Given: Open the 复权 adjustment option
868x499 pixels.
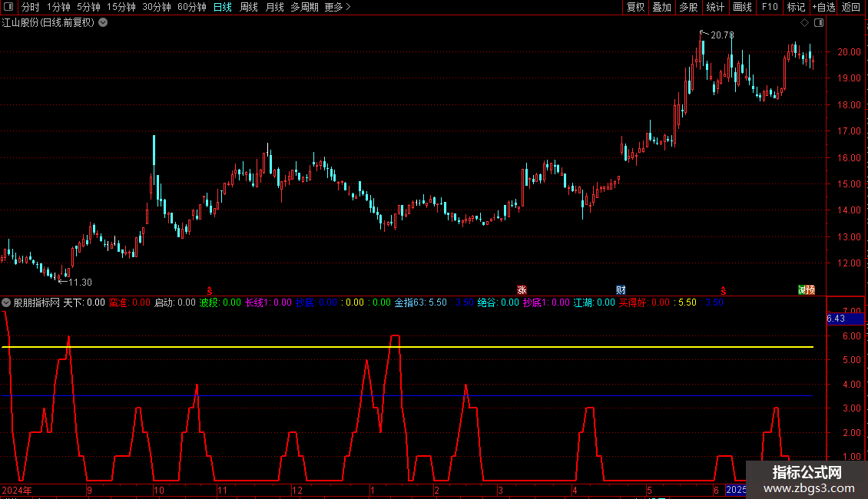Looking at the screenshot, I should (x=635, y=7).
